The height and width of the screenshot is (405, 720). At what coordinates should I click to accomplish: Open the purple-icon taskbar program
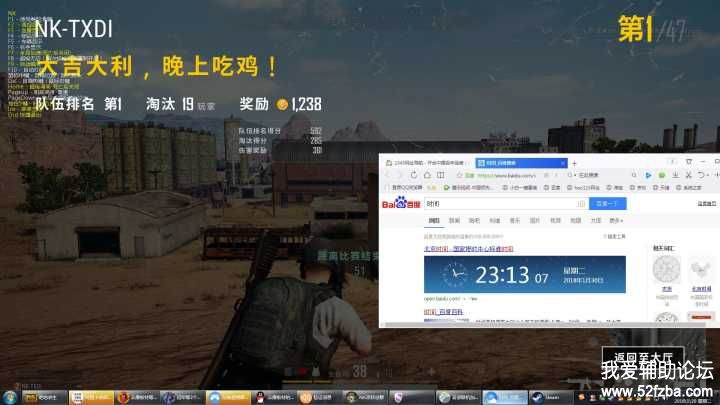coord(411,398)
